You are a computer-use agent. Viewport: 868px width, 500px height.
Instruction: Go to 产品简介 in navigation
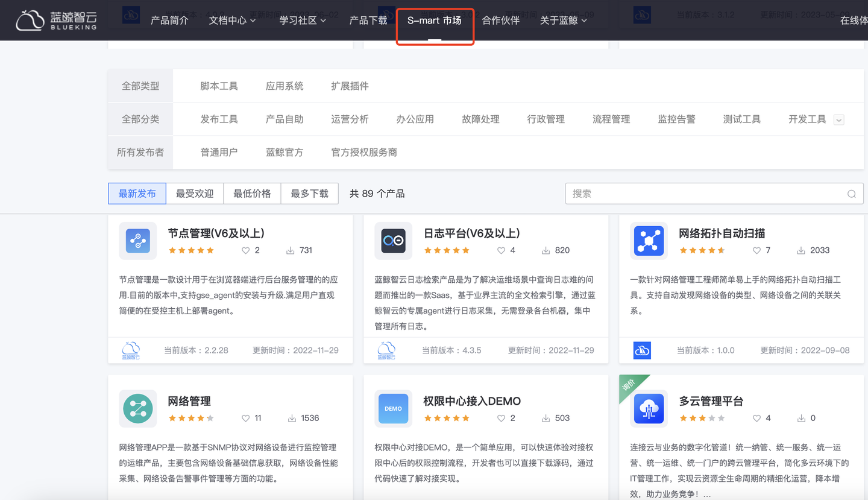(169, 21)
